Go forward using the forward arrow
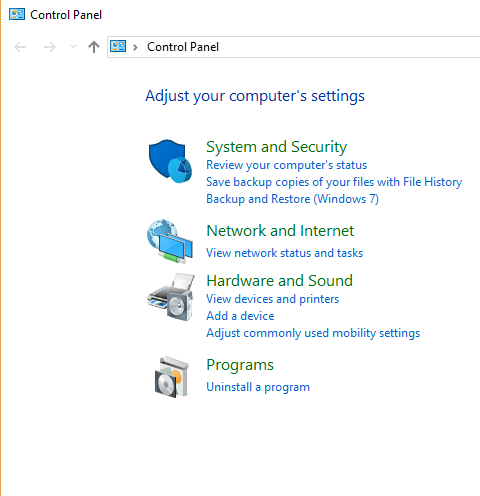The image size is (480, 496). pyautogui.click(x=50, y=47)
